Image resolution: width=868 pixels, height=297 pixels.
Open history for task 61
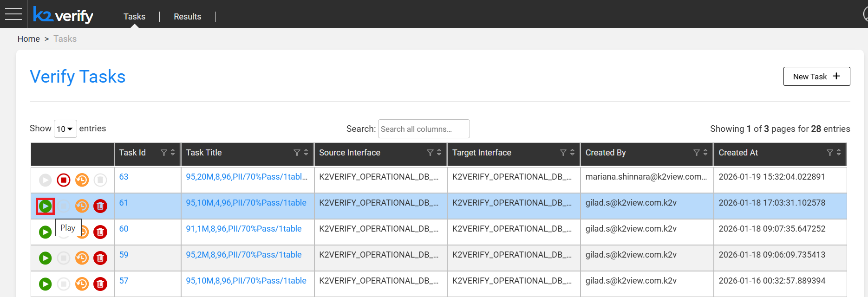click(82, 206)
